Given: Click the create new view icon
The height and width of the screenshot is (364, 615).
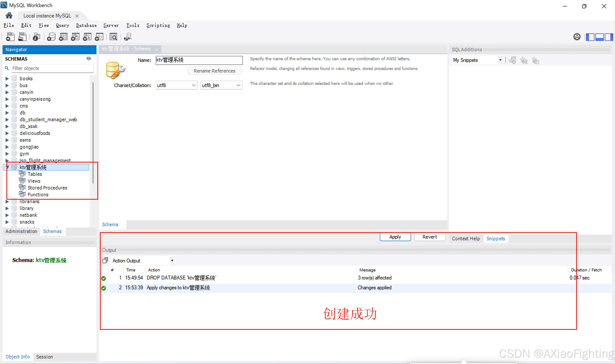Looking at the screenshot, I should click(75, 37).
